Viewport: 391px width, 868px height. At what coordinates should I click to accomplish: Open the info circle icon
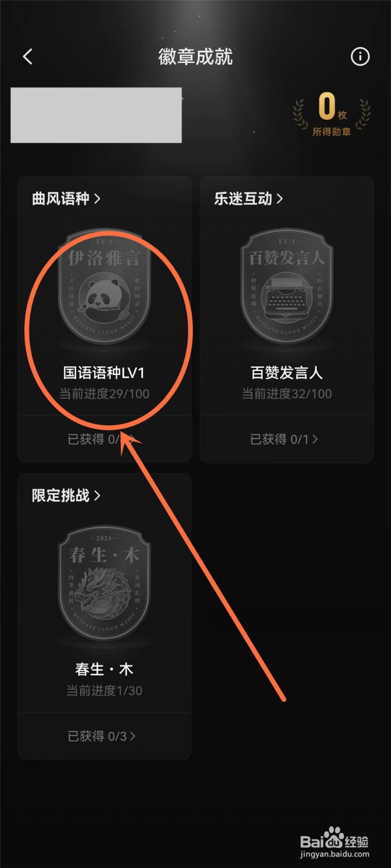coord(360,56)
